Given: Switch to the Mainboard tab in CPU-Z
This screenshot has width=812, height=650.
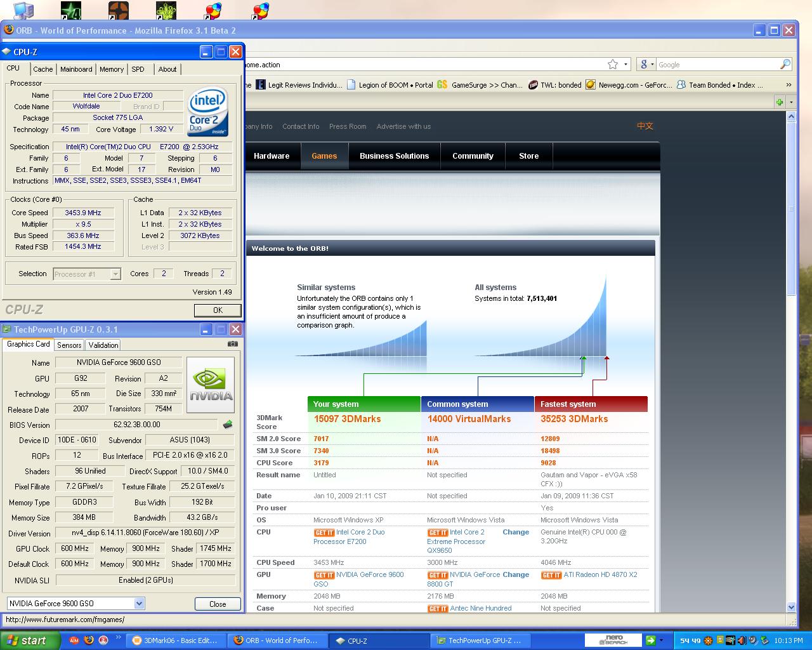Looking at the screenshot, I should pos(76,69).
